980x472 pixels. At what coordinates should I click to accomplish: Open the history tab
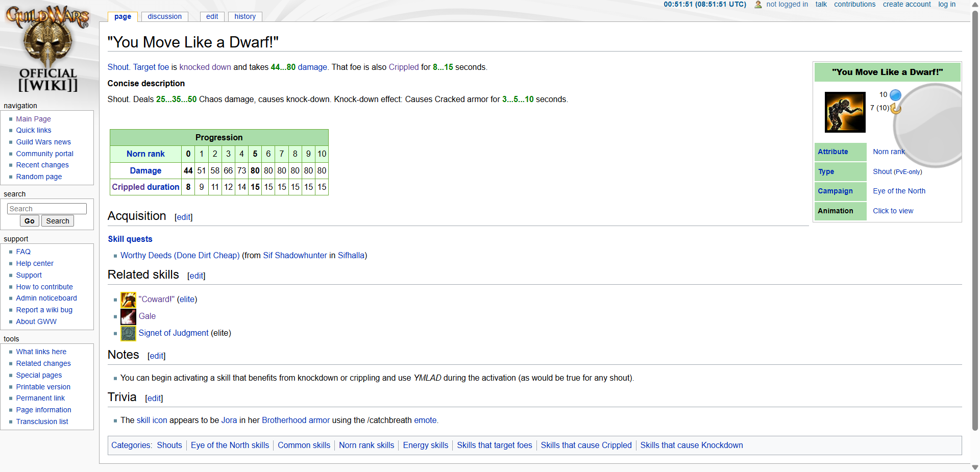click(245, 16)
